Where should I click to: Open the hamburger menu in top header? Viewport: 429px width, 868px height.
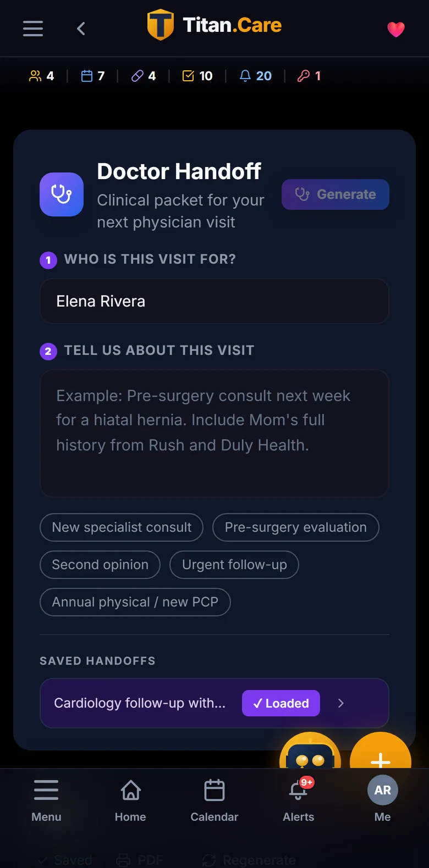pyautogui.click(x=33, y=29)
